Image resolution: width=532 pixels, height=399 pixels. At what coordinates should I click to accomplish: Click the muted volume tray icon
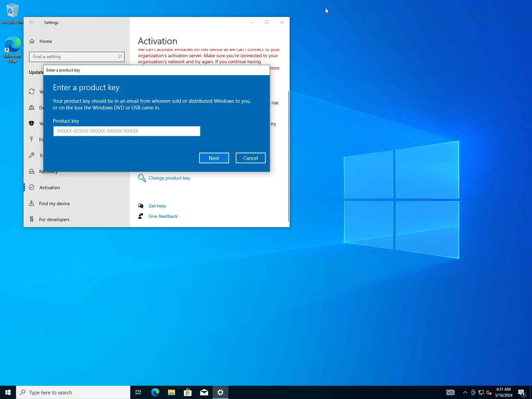[489, 392]
